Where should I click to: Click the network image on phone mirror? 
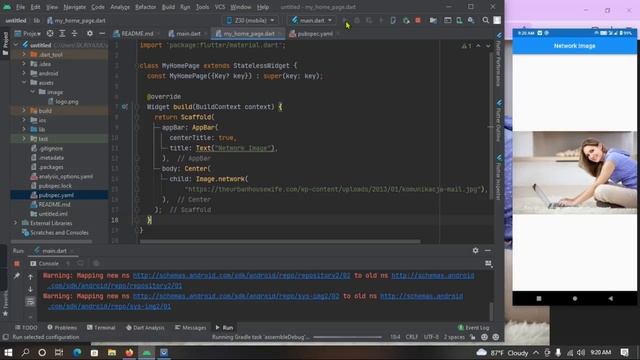coord(575,172)
